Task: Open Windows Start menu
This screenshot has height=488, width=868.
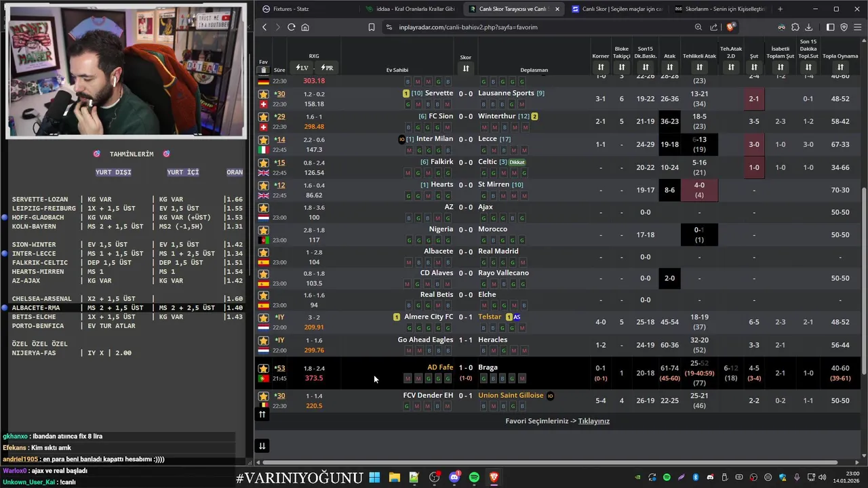Action: click(x=374, y=478)
